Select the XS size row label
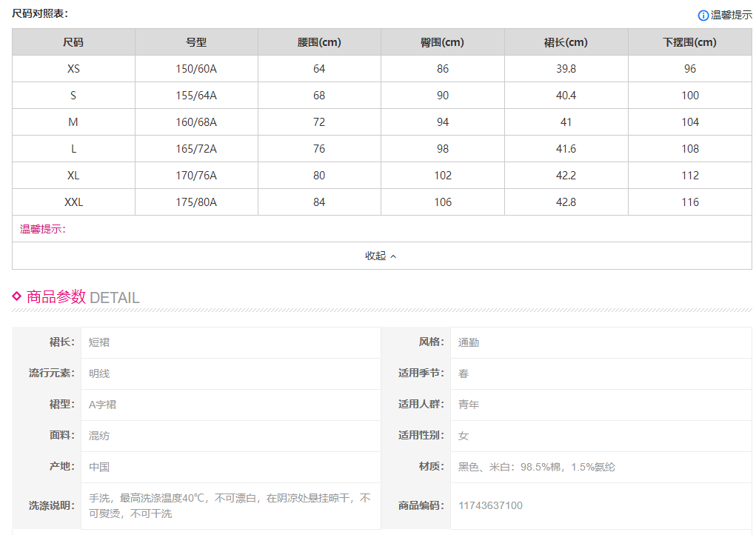This screenshot has height=535, width=756. point(73,69)
